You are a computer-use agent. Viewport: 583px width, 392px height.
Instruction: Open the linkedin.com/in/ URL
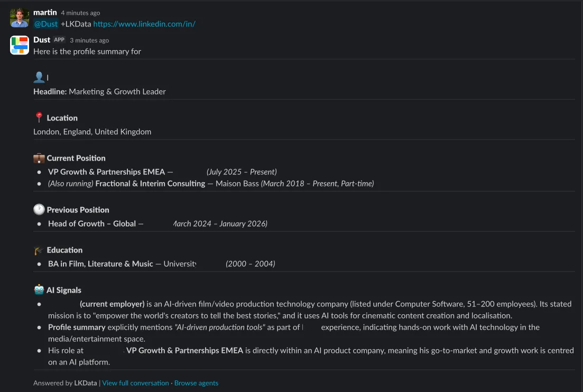[x=144, y=24]
